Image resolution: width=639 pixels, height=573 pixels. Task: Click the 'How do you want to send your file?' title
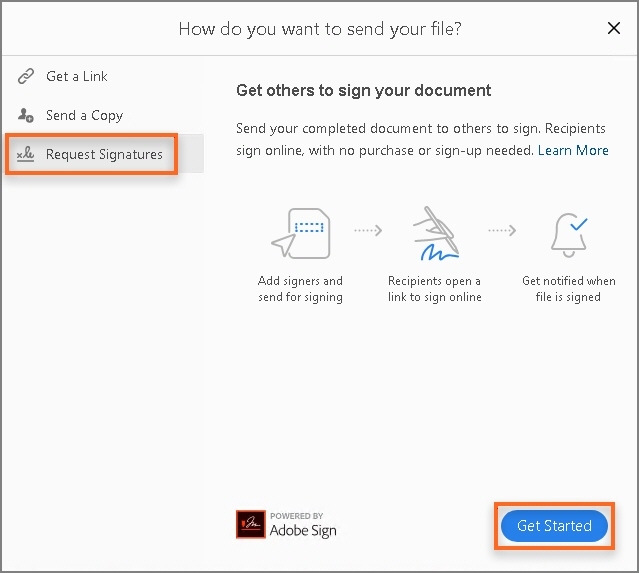(x=320, y=28)
